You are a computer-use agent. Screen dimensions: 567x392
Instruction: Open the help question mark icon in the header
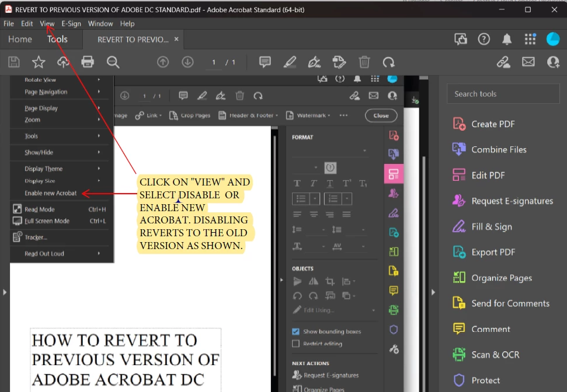[484, 39]
